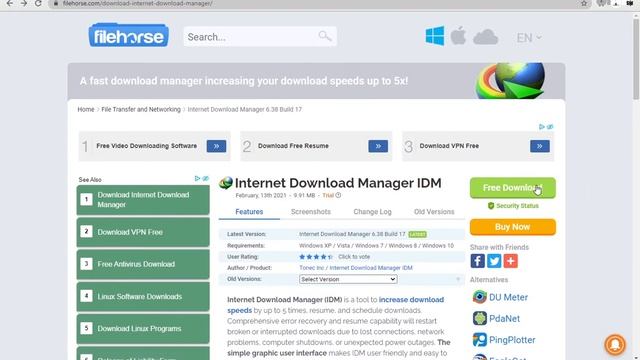Screen dimensions: 640x360
Task: Open the Tonec Inc author link
Action: click(x=311, y=268)
